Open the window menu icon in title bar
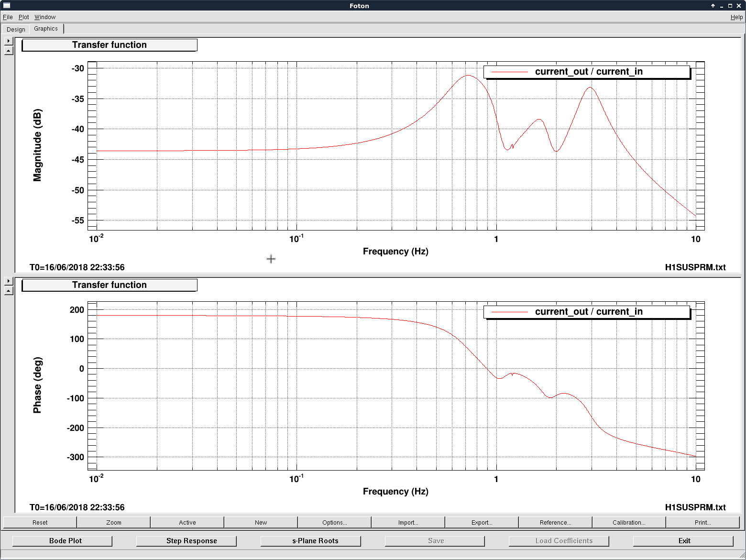 pos(7,6)
